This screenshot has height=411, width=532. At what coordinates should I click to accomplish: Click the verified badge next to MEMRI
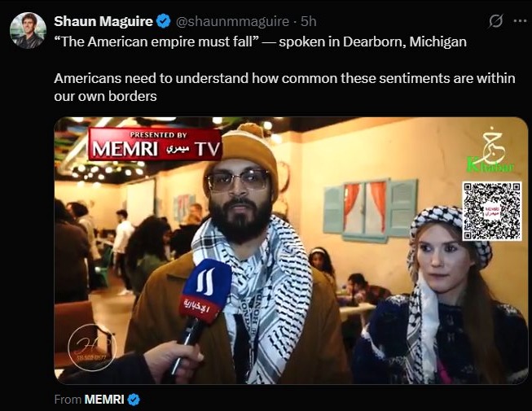point(134,400)
